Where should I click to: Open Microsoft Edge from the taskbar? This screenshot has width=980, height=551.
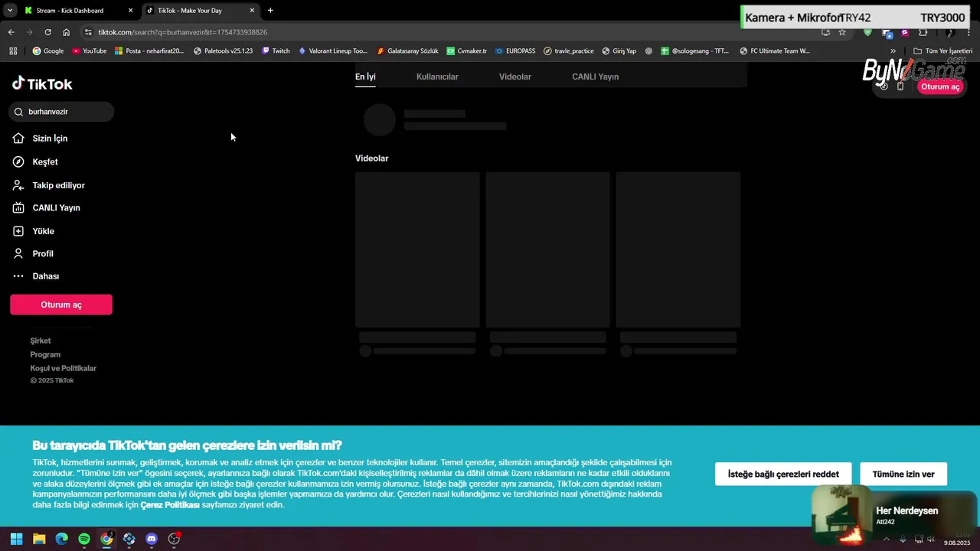[x=61, y=539]
